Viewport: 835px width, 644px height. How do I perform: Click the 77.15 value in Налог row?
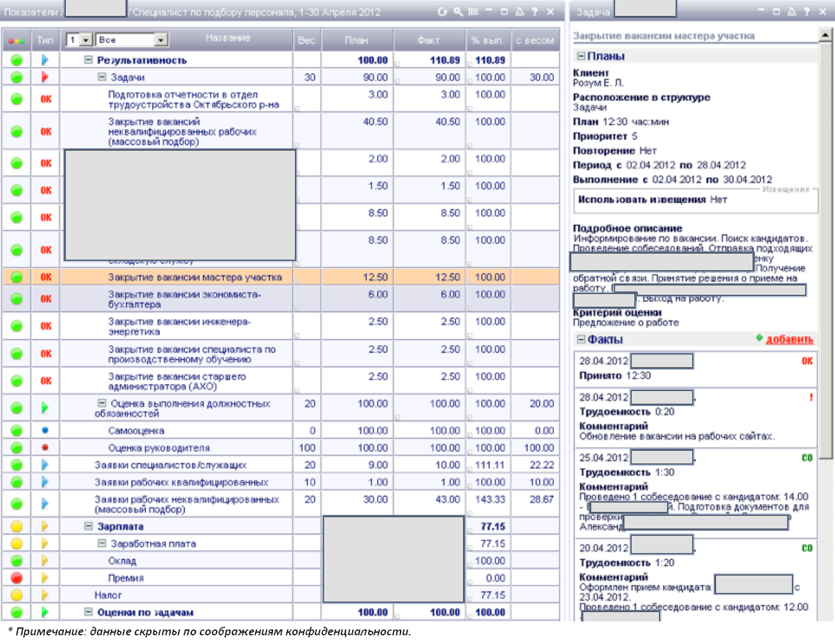click(493, 596)
